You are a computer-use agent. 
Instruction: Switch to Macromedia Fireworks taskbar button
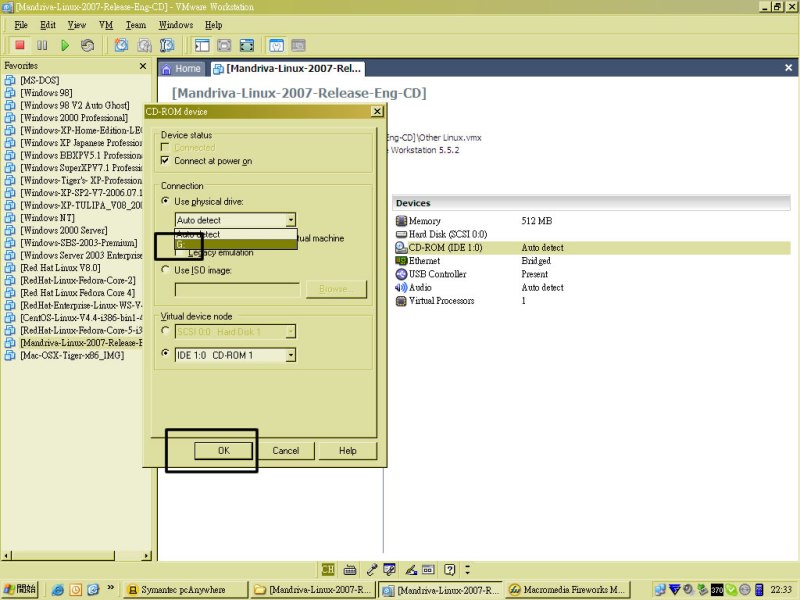coord(568,590)
